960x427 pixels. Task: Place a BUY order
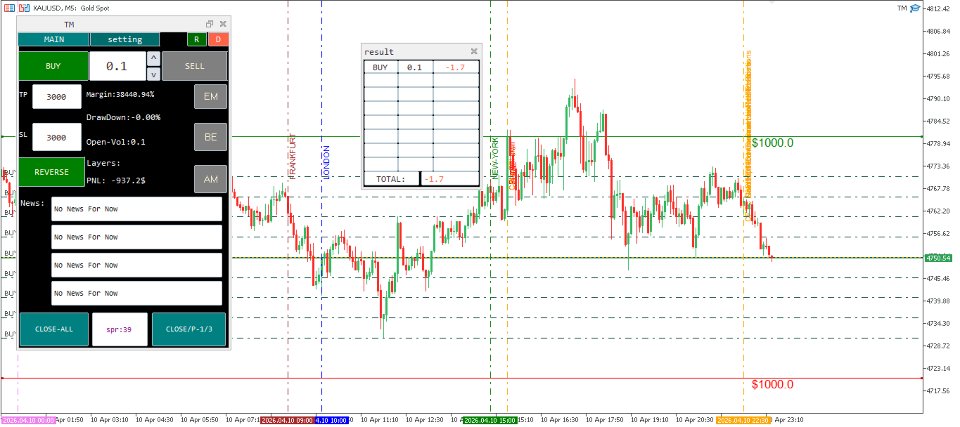point(53,66)
